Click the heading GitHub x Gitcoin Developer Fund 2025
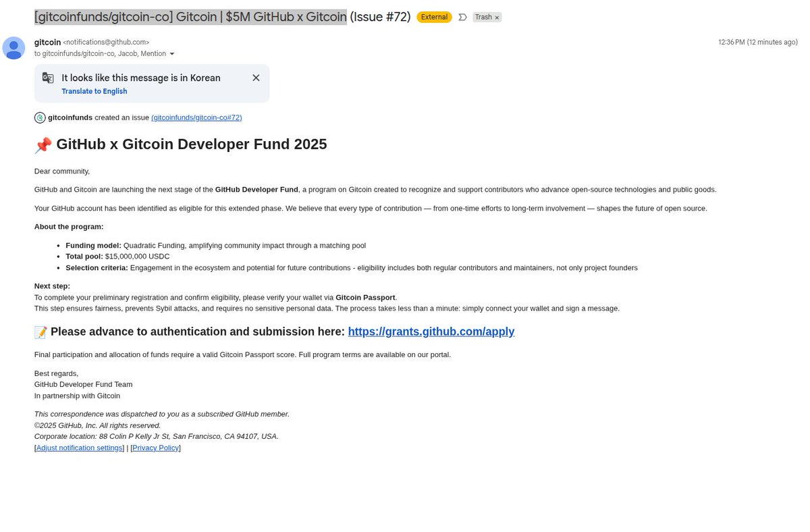The width and height of the screenshot is (810, 532). (x=192, y=144)
